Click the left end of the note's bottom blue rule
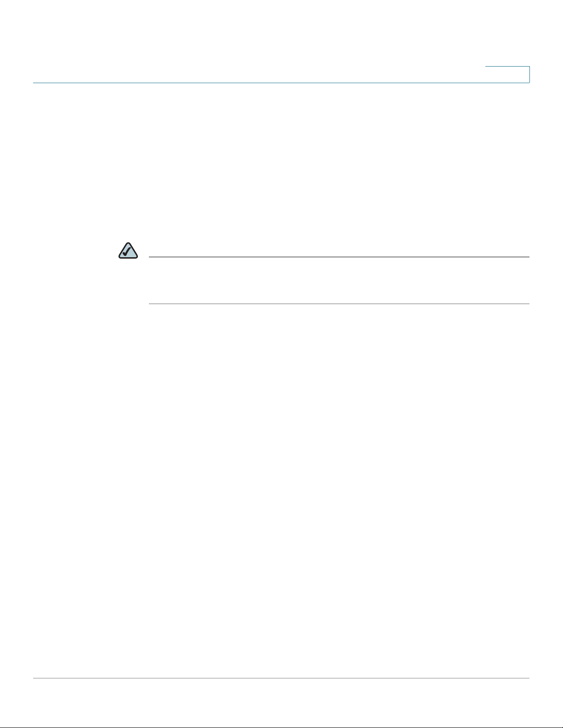 click(x=151, y=304)
